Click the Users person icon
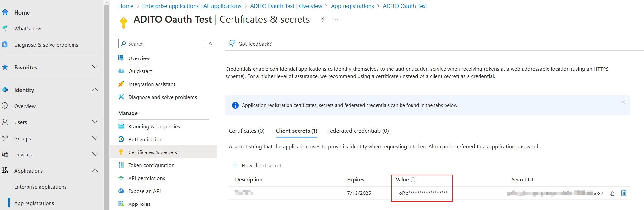 [x=5, y=122]
